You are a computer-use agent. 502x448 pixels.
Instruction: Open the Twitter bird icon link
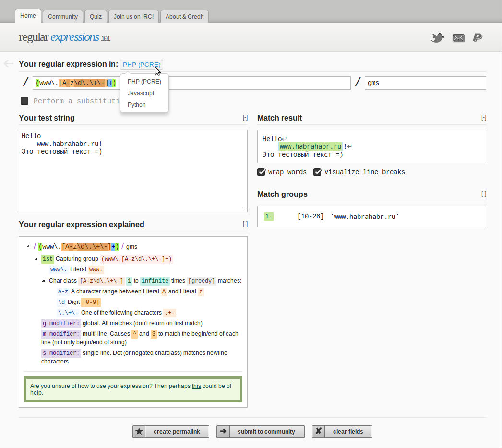(437, 38)
